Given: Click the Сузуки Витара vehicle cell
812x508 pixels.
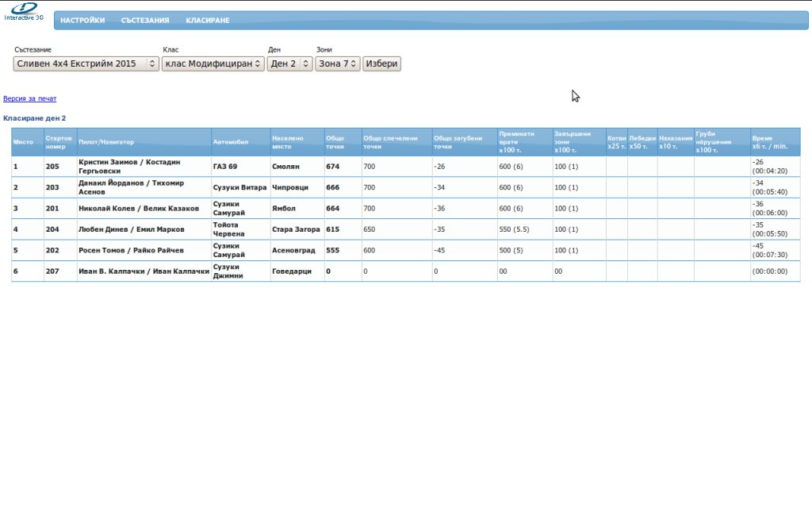Looking at the screenshot, I should (x=239, y=187).
